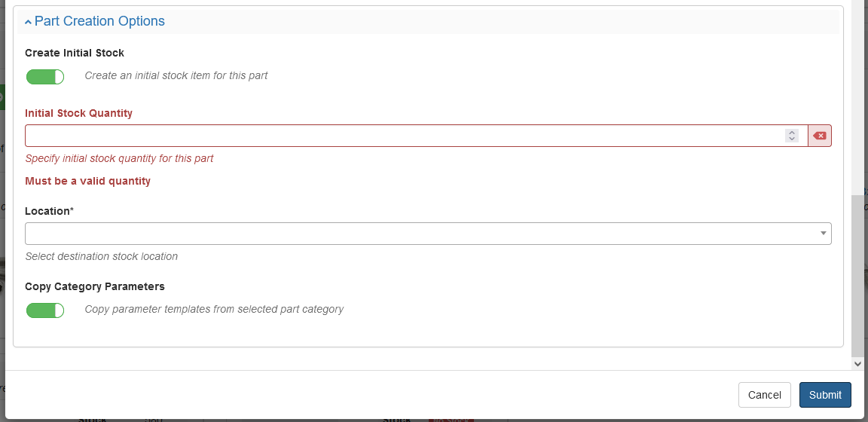Click the Create Initial Stock label
Image resolution: width=868 pixels, height=422 pixels.
click(75, 53)
